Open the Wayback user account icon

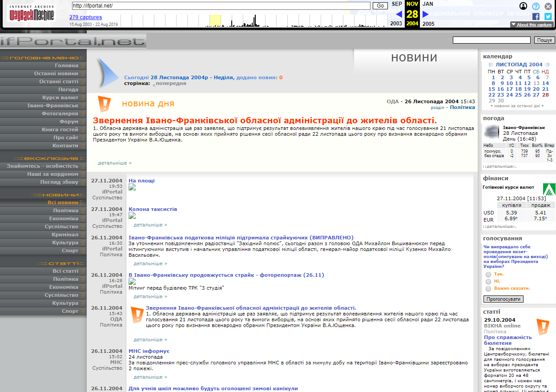[524, 6]
